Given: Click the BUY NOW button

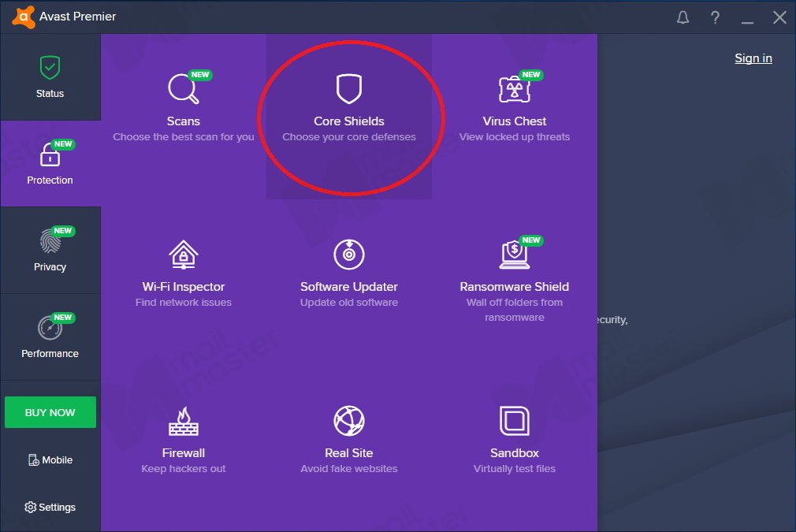Looking at the screenshot, I should point(50,412).
